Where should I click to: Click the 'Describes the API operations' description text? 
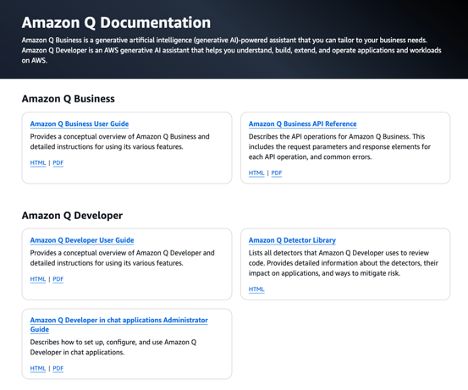coord(340,146)
